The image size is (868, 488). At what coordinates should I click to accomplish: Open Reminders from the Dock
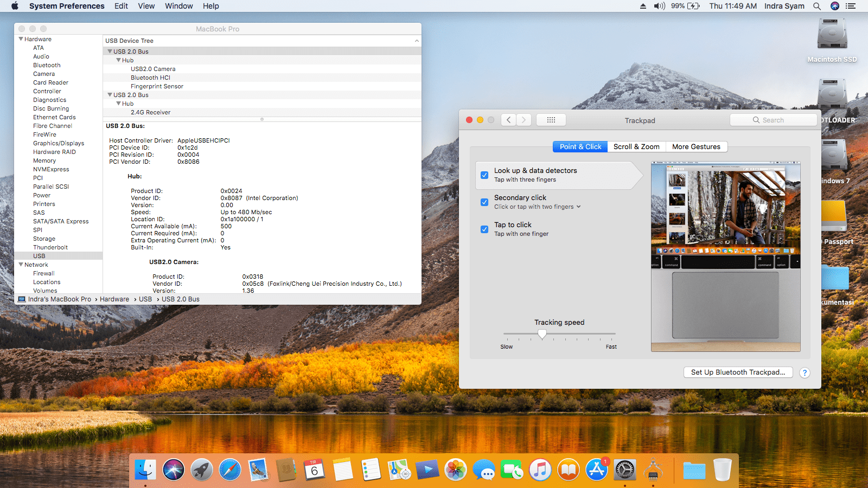click(371, 470)
